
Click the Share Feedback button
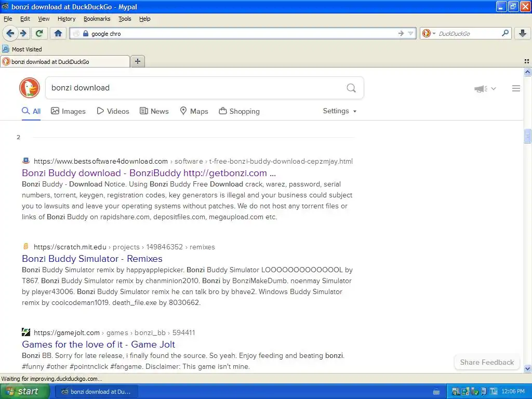point(487,362)
